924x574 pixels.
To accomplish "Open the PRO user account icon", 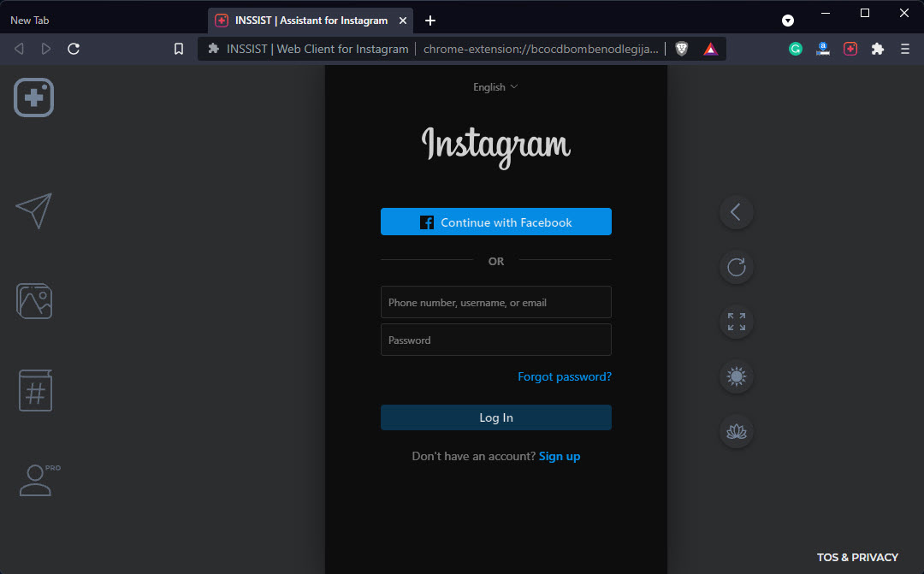I will 38,480.
